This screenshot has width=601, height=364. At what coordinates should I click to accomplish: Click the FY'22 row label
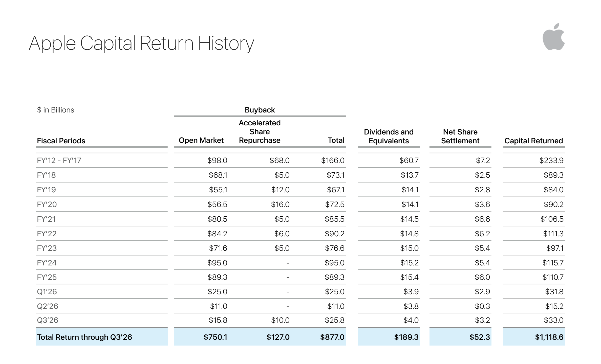tap(47, 234)
